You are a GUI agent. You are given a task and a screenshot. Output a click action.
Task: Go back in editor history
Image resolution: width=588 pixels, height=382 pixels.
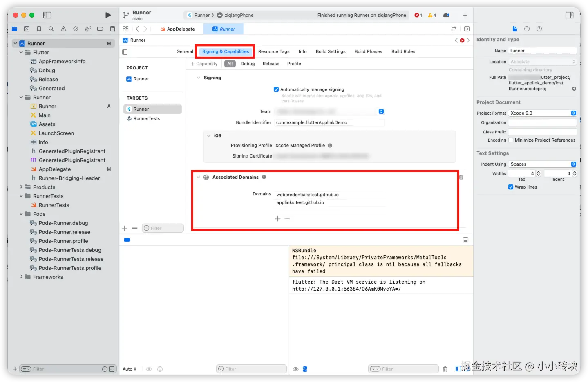pyautogui.click(x=137, y=29)
